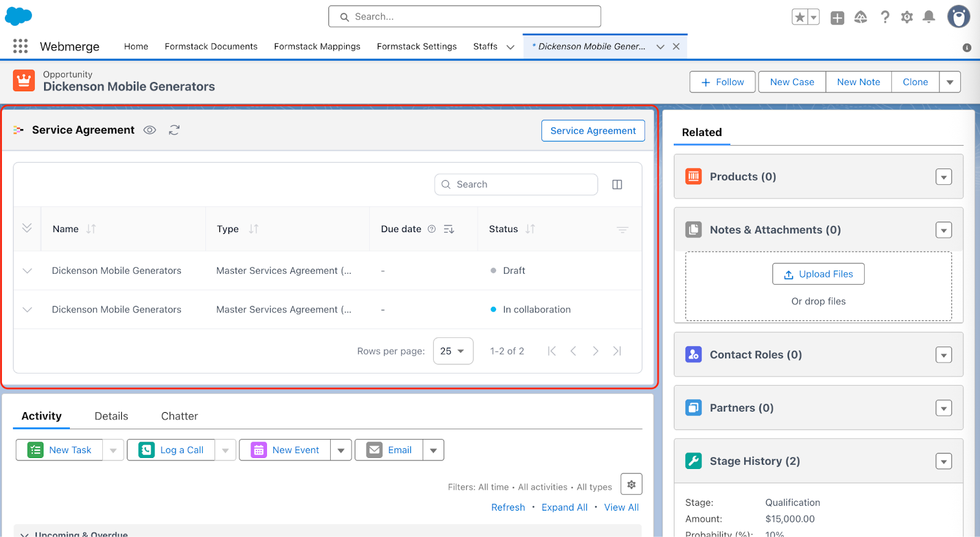Open the App Launcher grid icon
The width and height of the screenshot is (980, 537).
click(20, 46)
